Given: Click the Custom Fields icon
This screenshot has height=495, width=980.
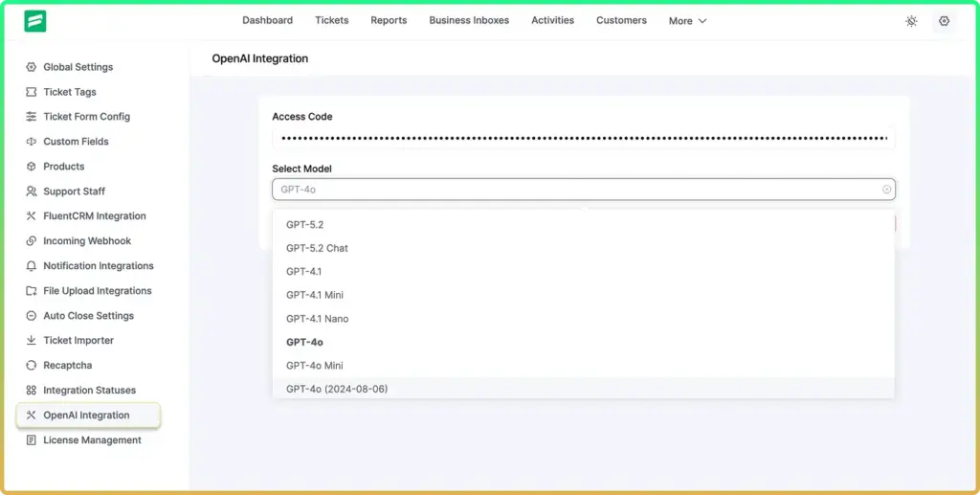Looking at the screenshot, I should pos(31,142).
